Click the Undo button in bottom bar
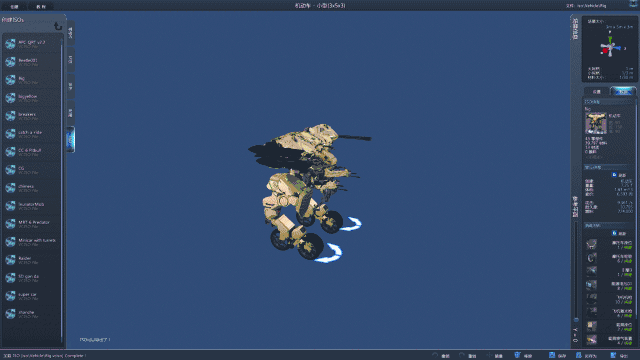640x360 pixels. (x=441, y=356)
